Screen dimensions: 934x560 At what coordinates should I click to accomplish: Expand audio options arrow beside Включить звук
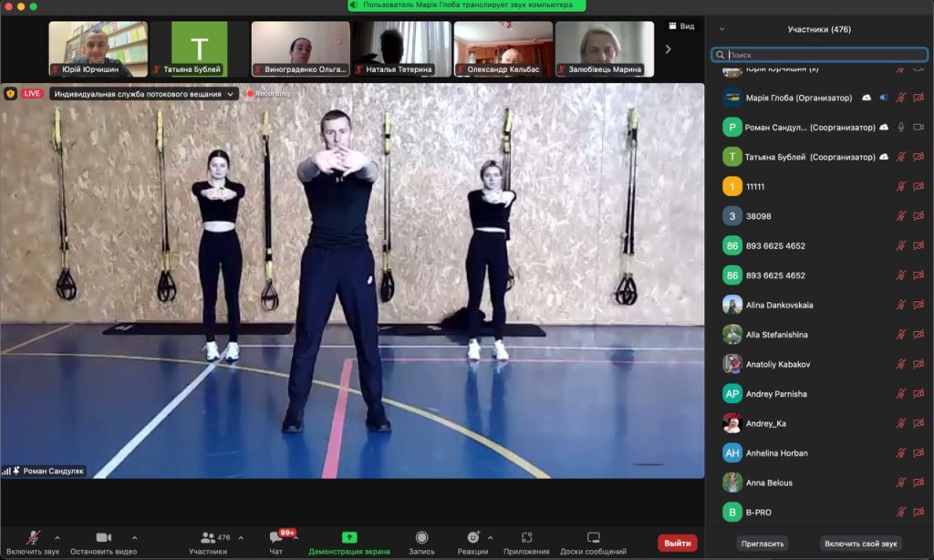(x=57, y=537)
